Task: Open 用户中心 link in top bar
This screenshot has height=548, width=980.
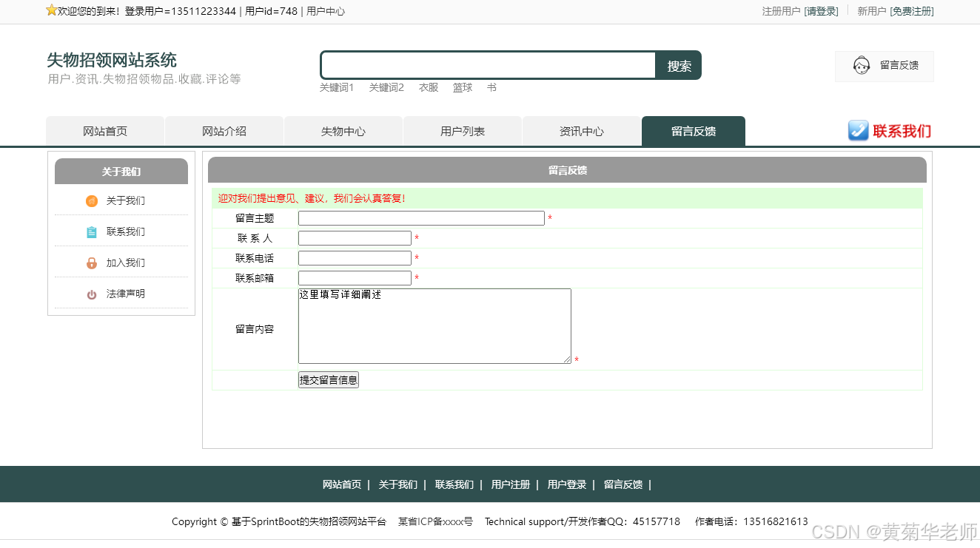Action: click(x=326, y=11)
